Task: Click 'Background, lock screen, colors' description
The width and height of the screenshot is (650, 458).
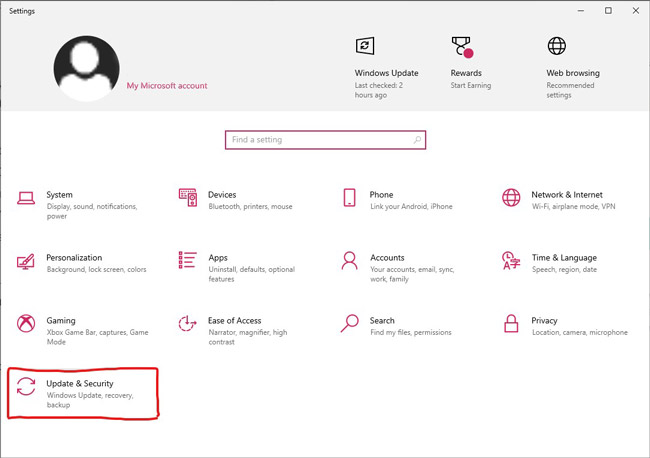Action: click(97, 269)
